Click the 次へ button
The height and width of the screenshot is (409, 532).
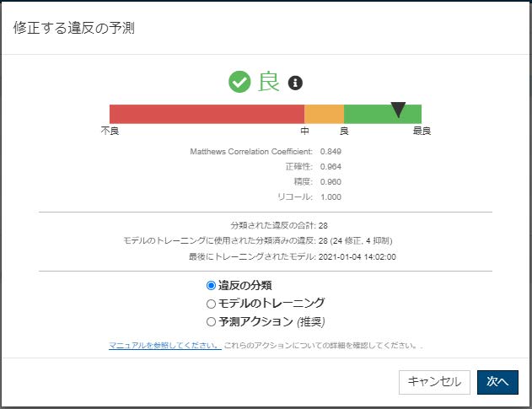point(497,382)
